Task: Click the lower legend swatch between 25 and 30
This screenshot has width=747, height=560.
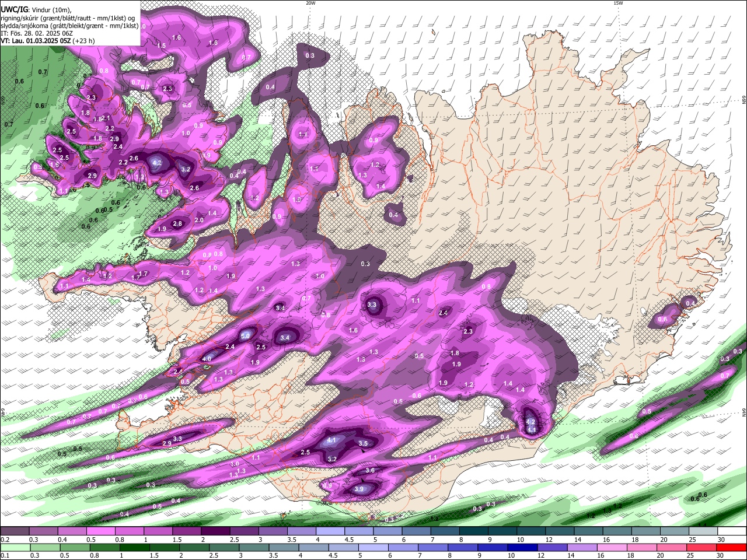Action: [703, 547]
